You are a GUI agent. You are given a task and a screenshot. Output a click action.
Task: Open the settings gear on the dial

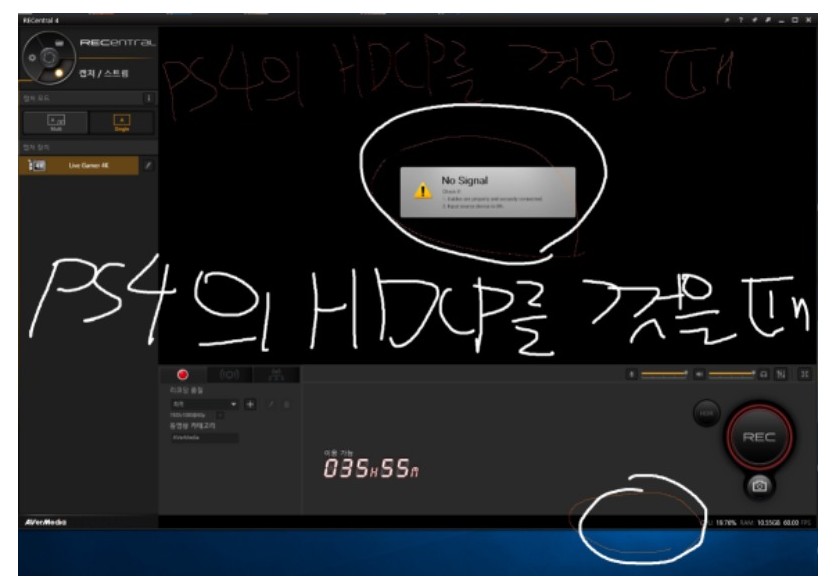tap(32, 58)
